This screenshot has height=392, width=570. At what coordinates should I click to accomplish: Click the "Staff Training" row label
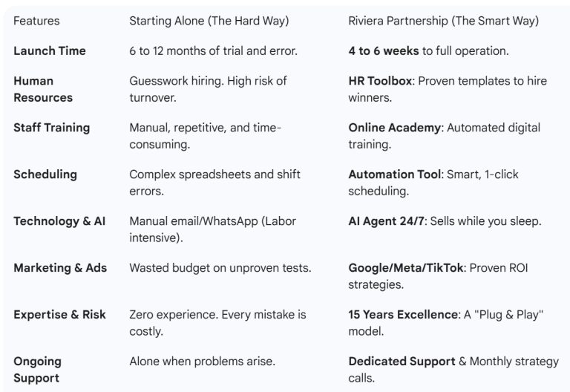tap(51, 128)
